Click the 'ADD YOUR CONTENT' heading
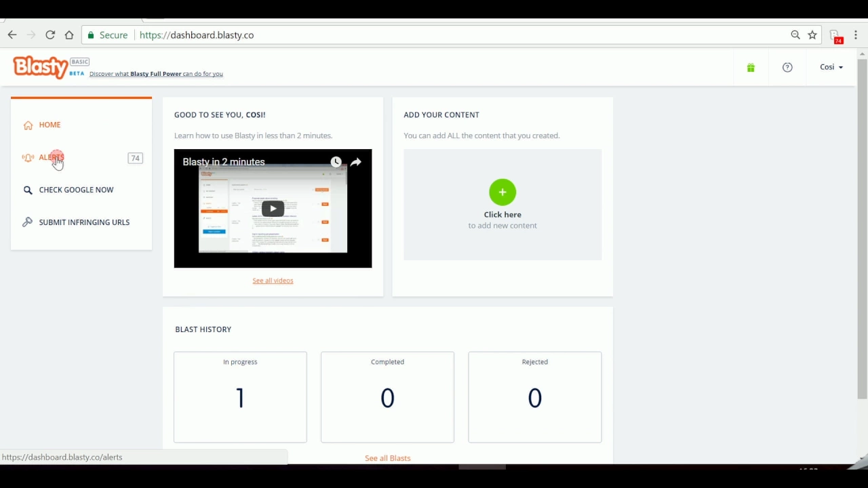Screen dimensions: 868x488 [x=441, y=115]
